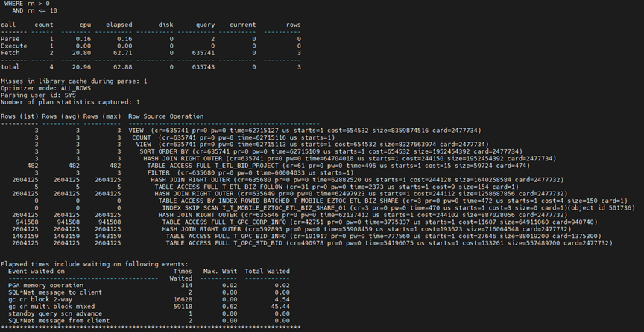
Task: Click the 'Rows (max)' column header
Action: tap(102, 116)
